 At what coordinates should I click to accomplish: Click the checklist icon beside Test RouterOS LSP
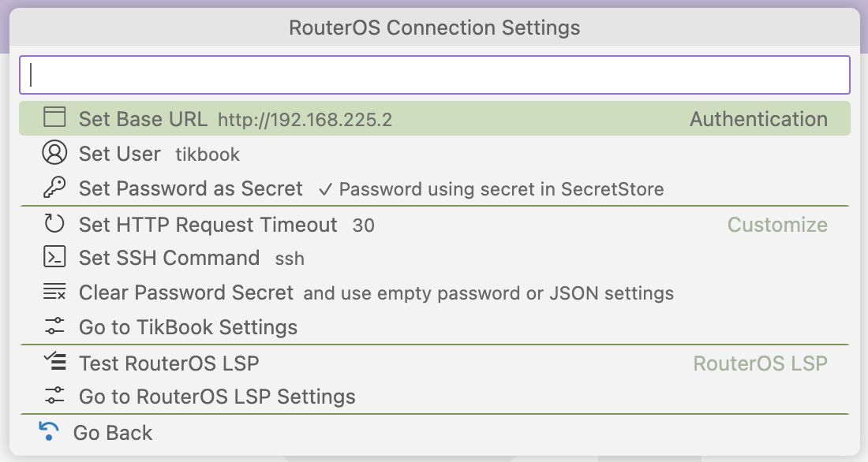pyautogui.click(x=54, y=361)
